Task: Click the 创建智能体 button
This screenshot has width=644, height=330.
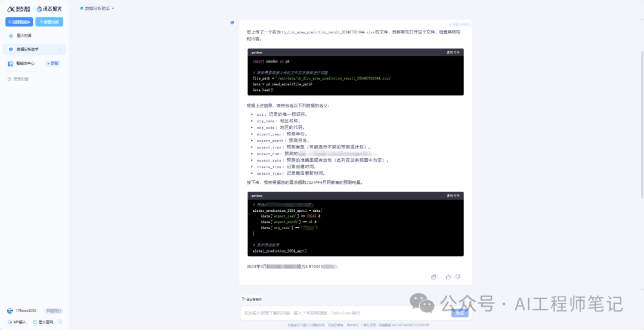Action: tap(19, 21)
